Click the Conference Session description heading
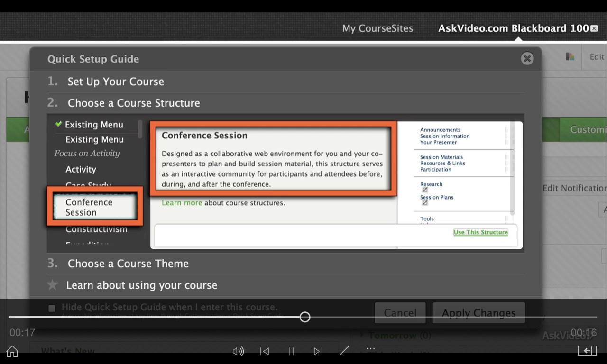 [x=204, y=136]
